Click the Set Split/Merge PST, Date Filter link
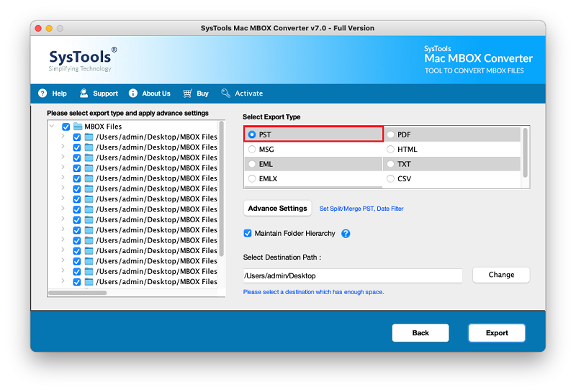Viewport: 576px width, 392px height. (x=361, y=209)
